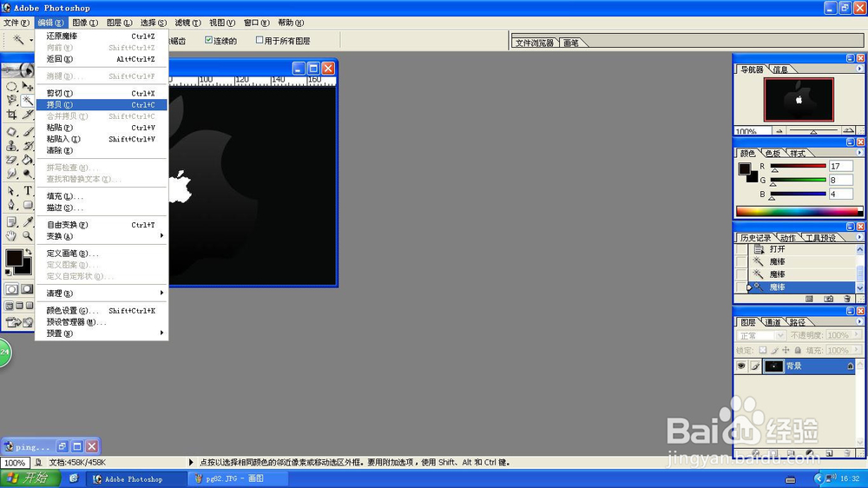Click the delete state trash in History panel
The image size is (868, 488).
[847, 299]
